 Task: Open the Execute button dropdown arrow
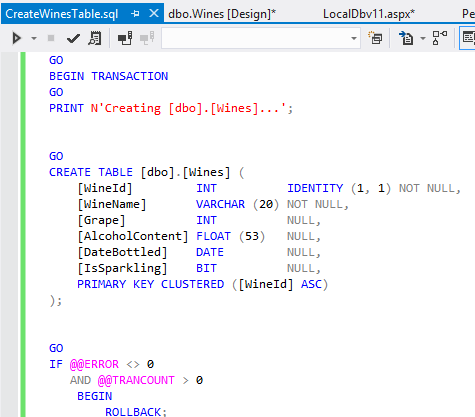coord(34,39)
